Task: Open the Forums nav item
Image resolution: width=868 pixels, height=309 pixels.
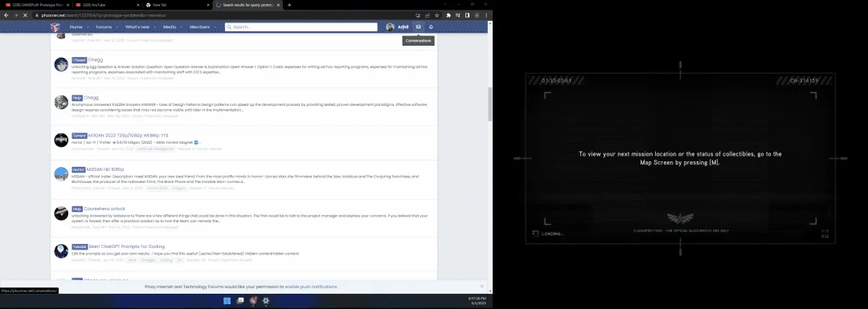Action: pos(104,26)
